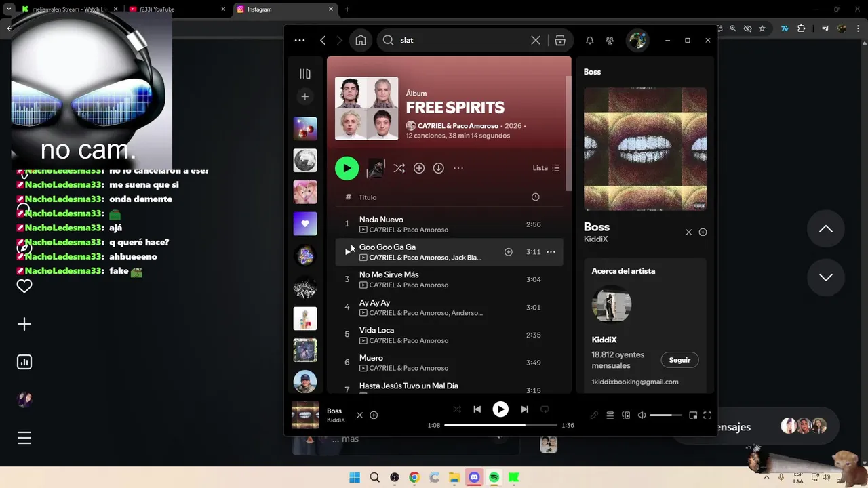Toggle lyrics microphone icon
This screenshot has width=868, height=488.
coord(594,415)
